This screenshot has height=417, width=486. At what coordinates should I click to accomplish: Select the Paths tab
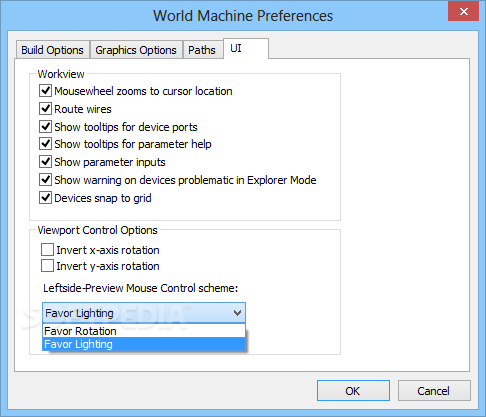[202, 50]
